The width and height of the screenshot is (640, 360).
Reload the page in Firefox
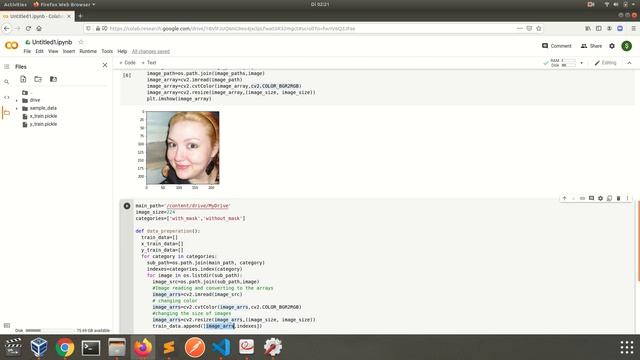(28, 29)
